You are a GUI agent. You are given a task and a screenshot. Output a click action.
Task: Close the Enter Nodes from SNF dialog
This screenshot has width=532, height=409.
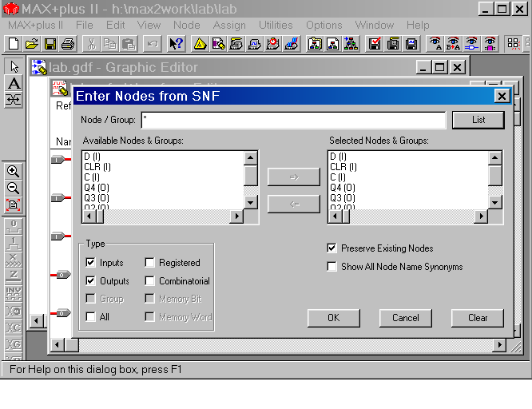coord(502,96)
